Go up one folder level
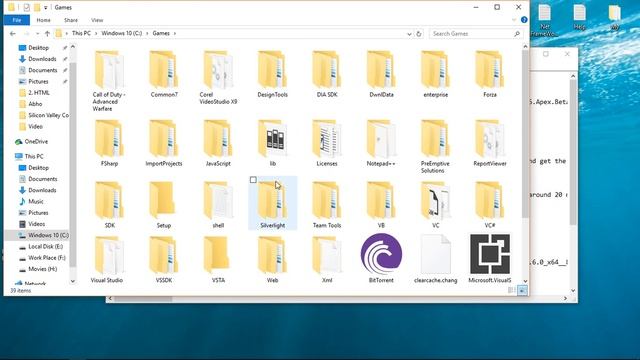 47,33
